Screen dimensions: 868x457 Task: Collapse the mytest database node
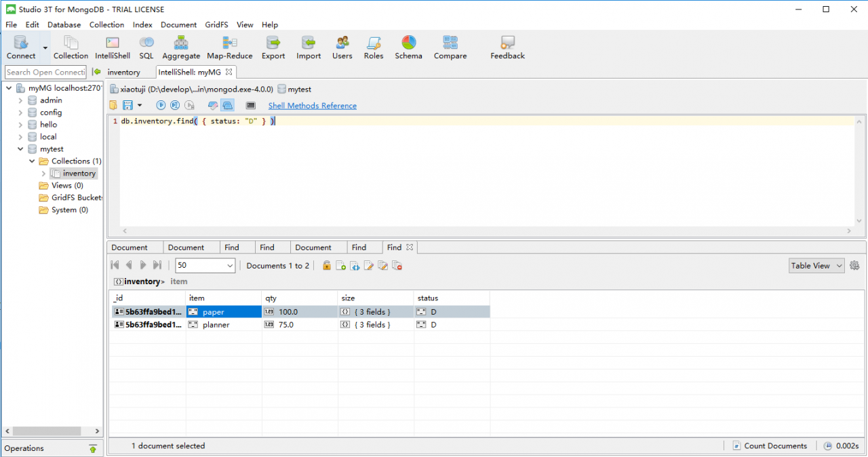20,149
